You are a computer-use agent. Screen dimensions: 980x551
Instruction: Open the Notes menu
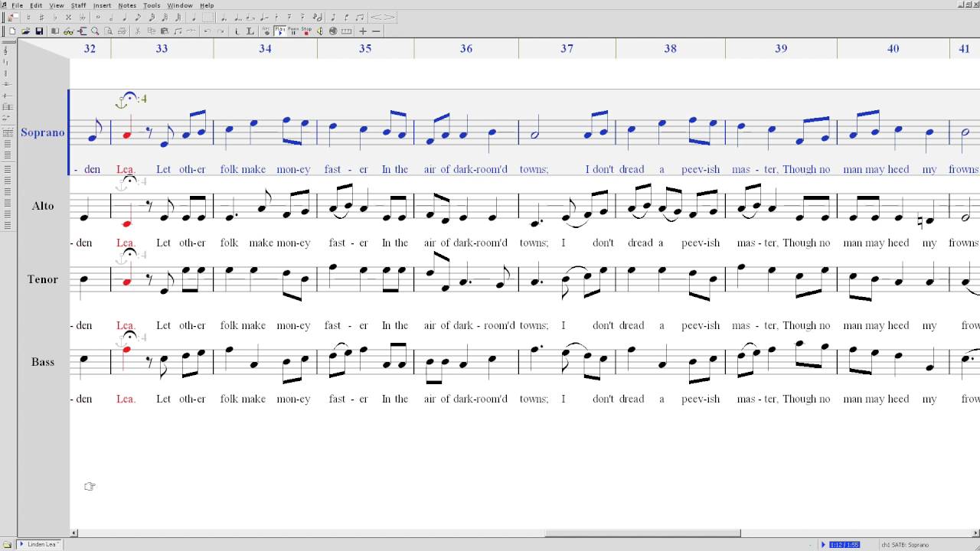tap(127, 5)
